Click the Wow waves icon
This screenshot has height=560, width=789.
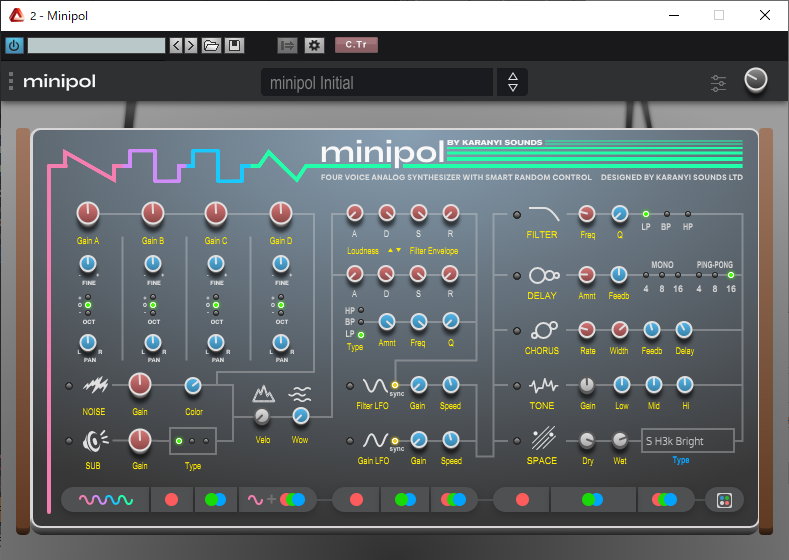[x=300, y=394]
